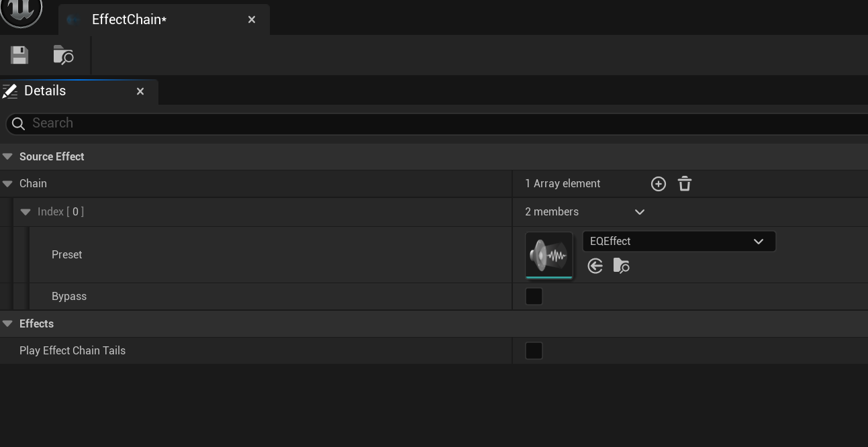This screenshot has height=447, width=868.
Task: Remove all Chain array elements with trash icon
Action: [x=684, y=184]
